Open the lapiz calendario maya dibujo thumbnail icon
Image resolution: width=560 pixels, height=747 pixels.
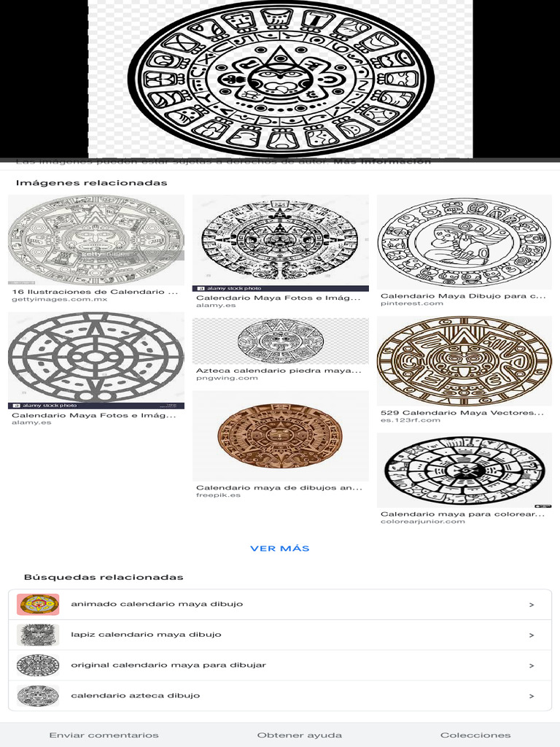(x=38, y=635)
